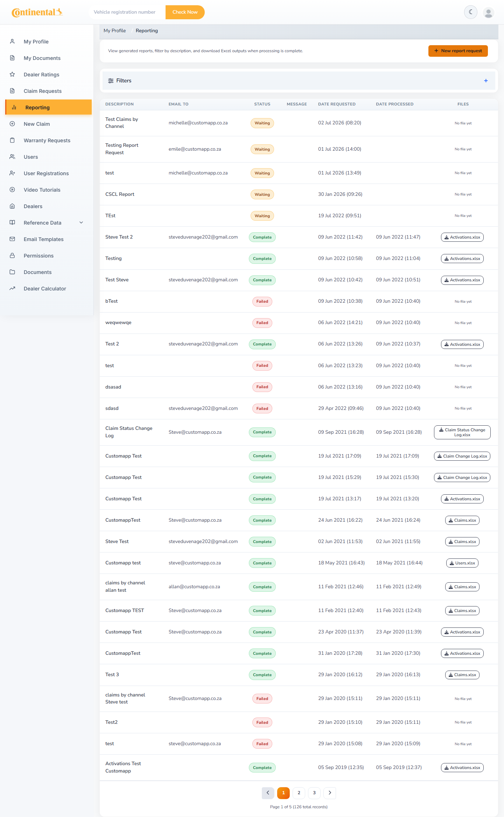Click the Check Now button
Viewport: 504px width, 817px height.
click(185, 12)
